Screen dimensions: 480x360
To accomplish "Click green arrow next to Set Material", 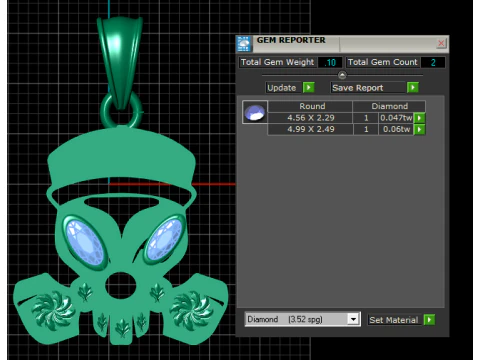I will [429, 320].
